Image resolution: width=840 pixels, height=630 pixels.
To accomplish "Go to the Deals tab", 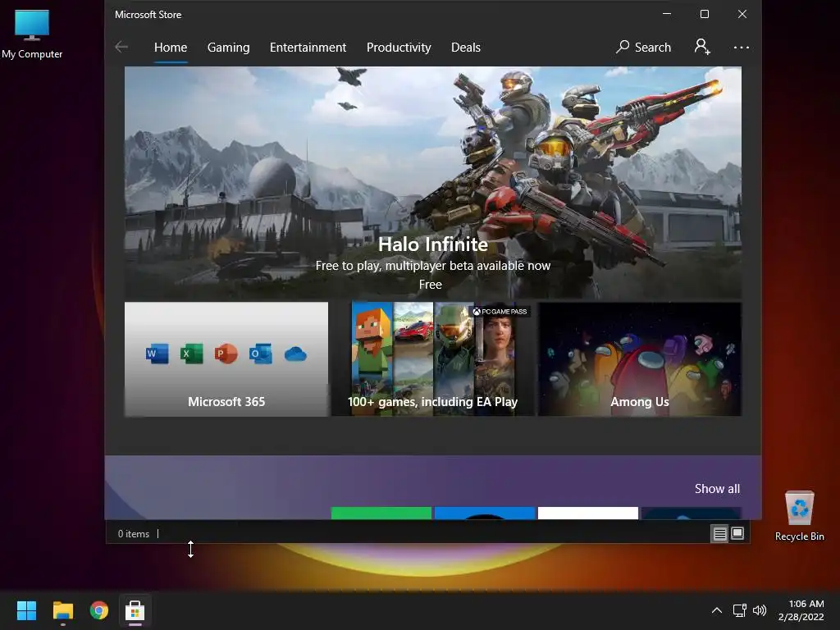I will [x=466, y=47].
